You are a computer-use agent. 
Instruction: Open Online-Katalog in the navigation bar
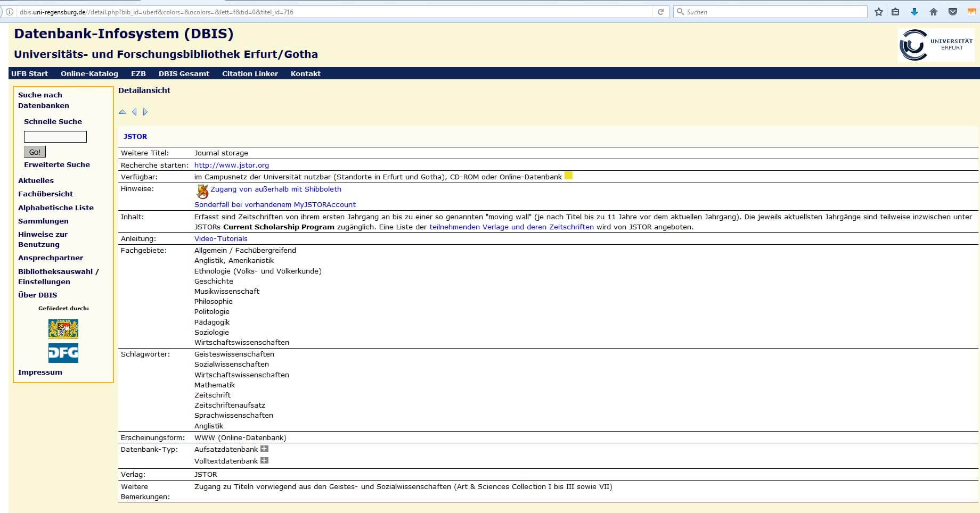89,74
